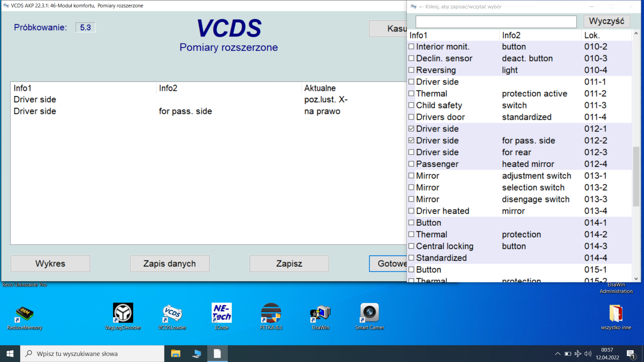
Task: Open the NE-Tech LCode shortcut
Action: tap(221, 317)
